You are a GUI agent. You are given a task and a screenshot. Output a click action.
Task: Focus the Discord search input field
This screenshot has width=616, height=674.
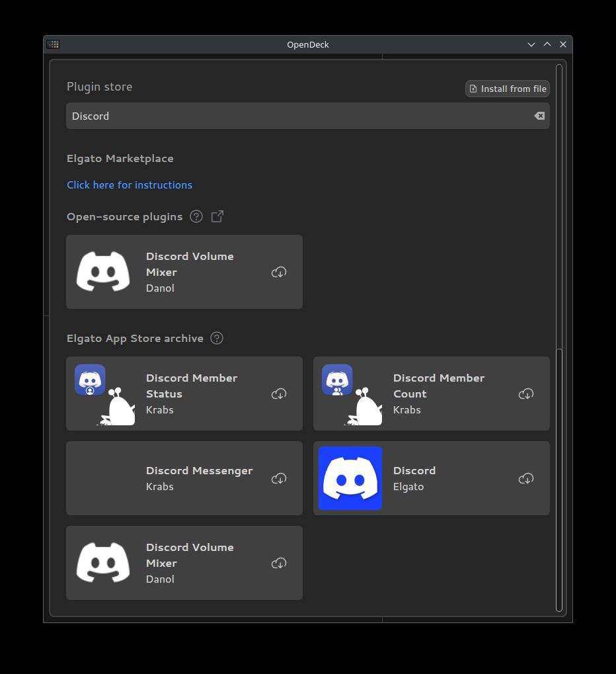tap(307, 116)
